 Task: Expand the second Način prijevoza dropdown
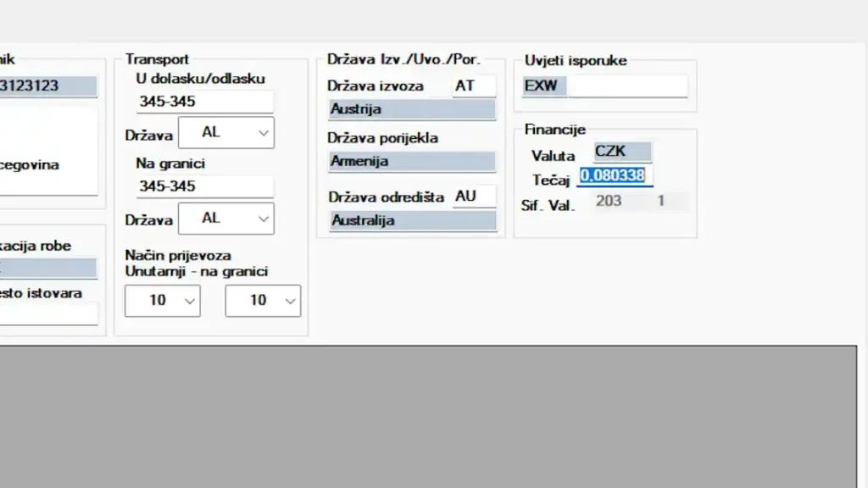[x=263, y=301]
